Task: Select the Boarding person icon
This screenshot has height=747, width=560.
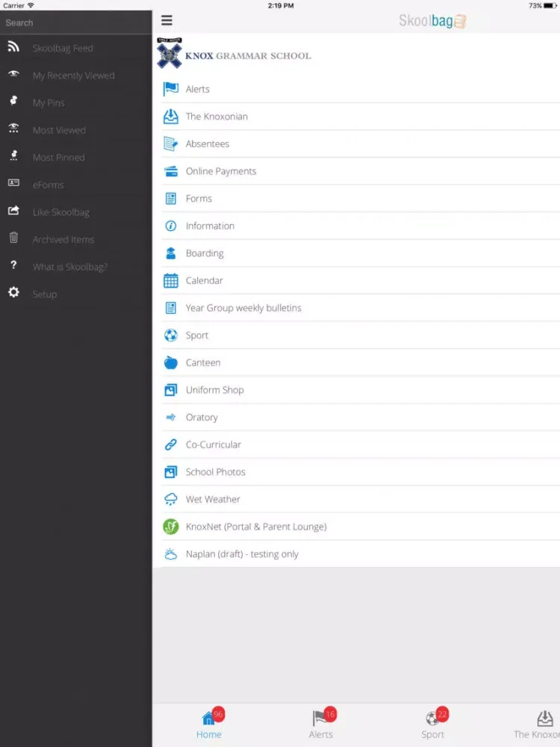Action: pos(170,253)
